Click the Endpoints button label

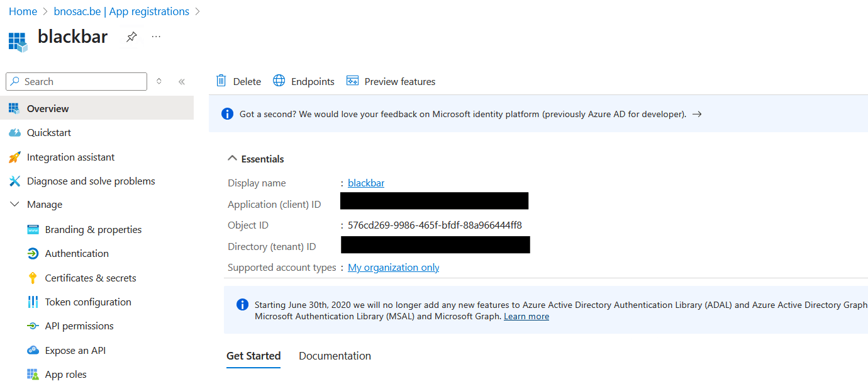coord(313,81)
